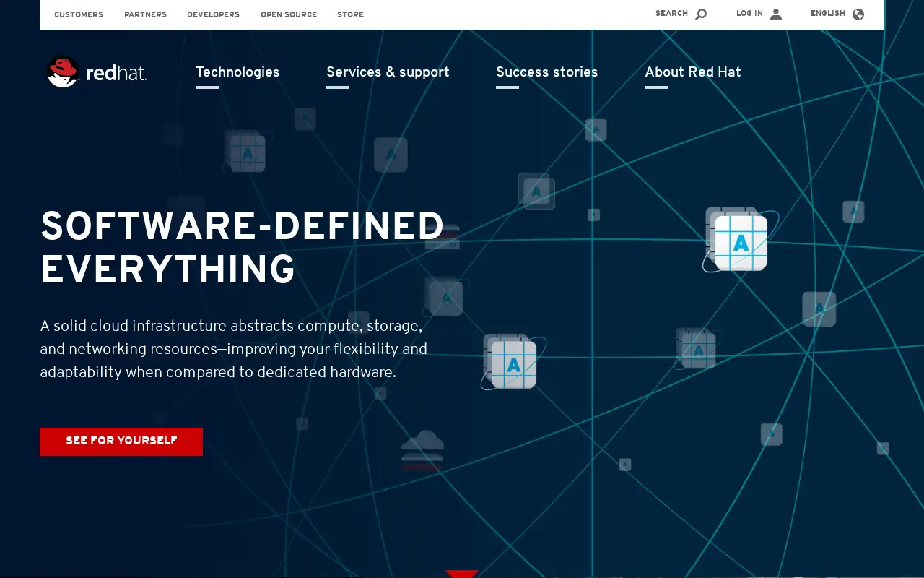Open the Open Source link
924x578 pixels.
pos(289,14)
